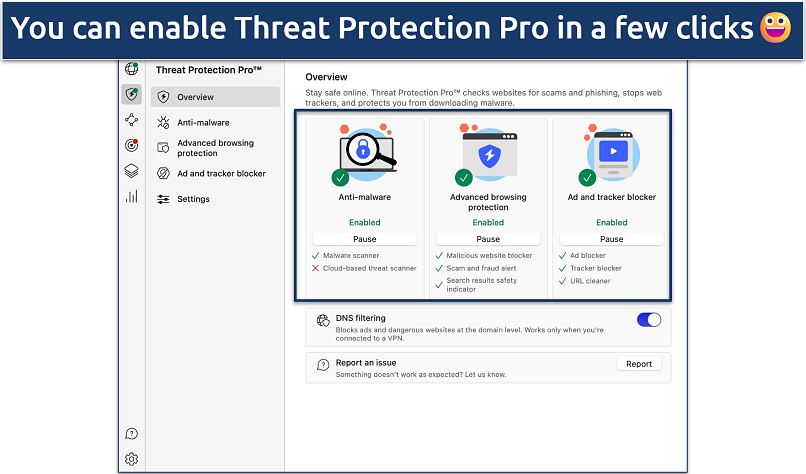Viewport: 806px width, 474px height.
Task: Open the stacked layers sidebar icon
Action: (x=131, y=171)
